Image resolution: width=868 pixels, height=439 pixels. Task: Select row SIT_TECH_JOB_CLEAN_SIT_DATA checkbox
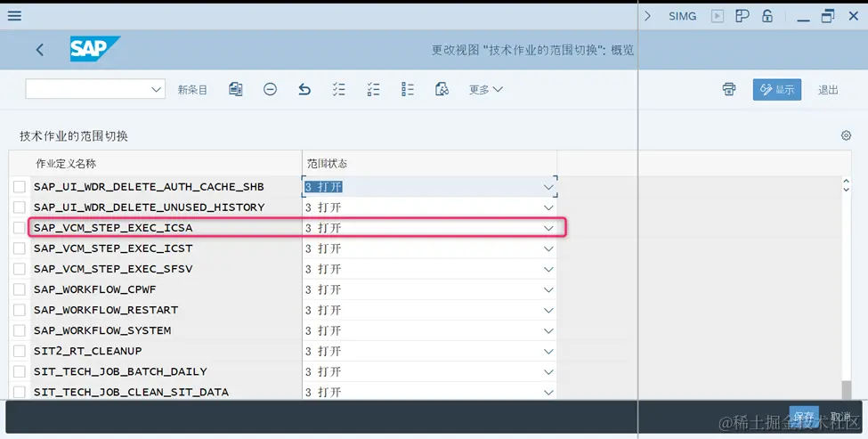tap(20, 392)
